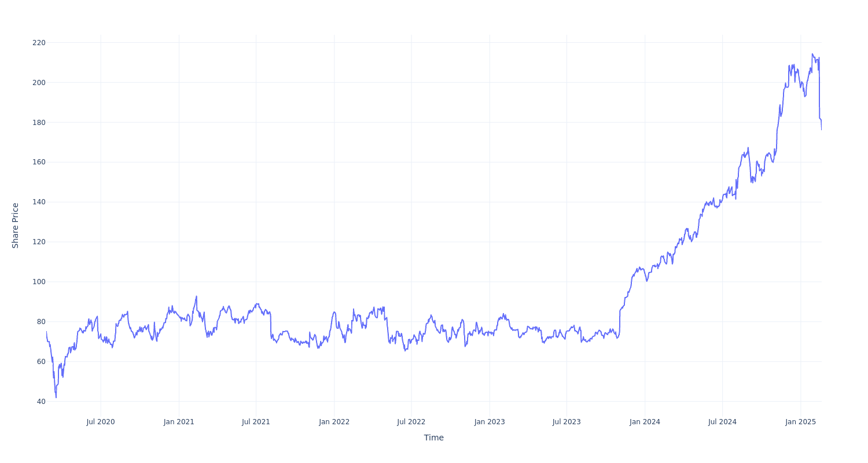Click the 'Jul 2022' x-axis tick label

[411, 422]
